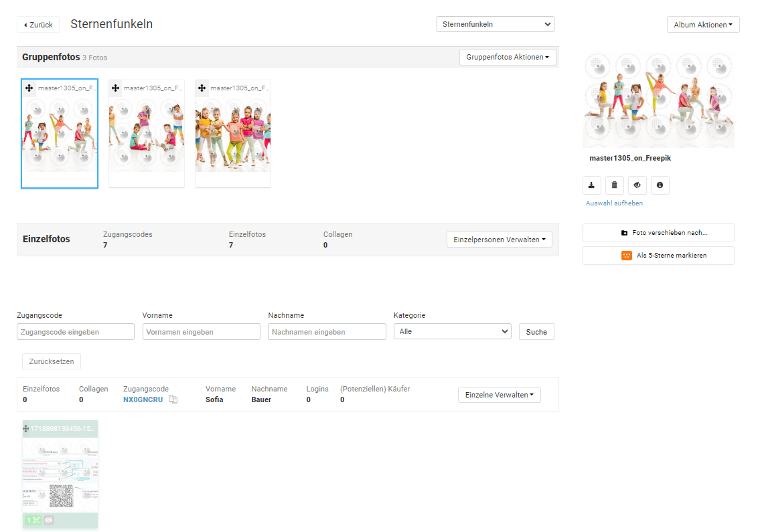Click the 'master1305_on_Freepik' filename text

(630, 158)
